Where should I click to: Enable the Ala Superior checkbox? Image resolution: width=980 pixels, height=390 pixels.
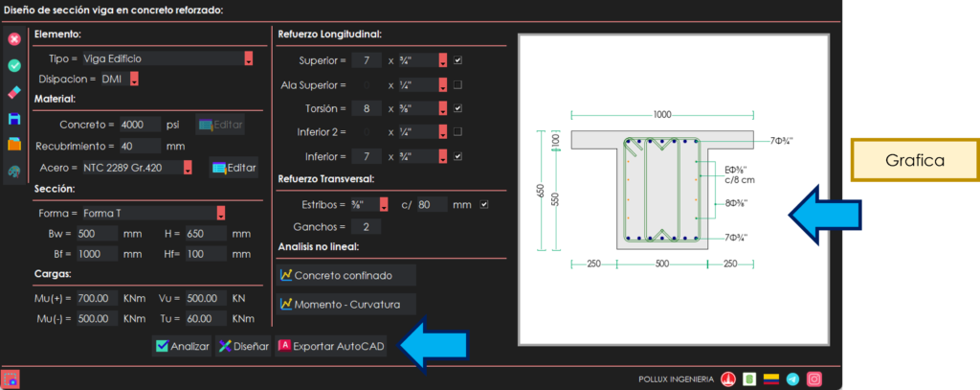tap(458, 84)
